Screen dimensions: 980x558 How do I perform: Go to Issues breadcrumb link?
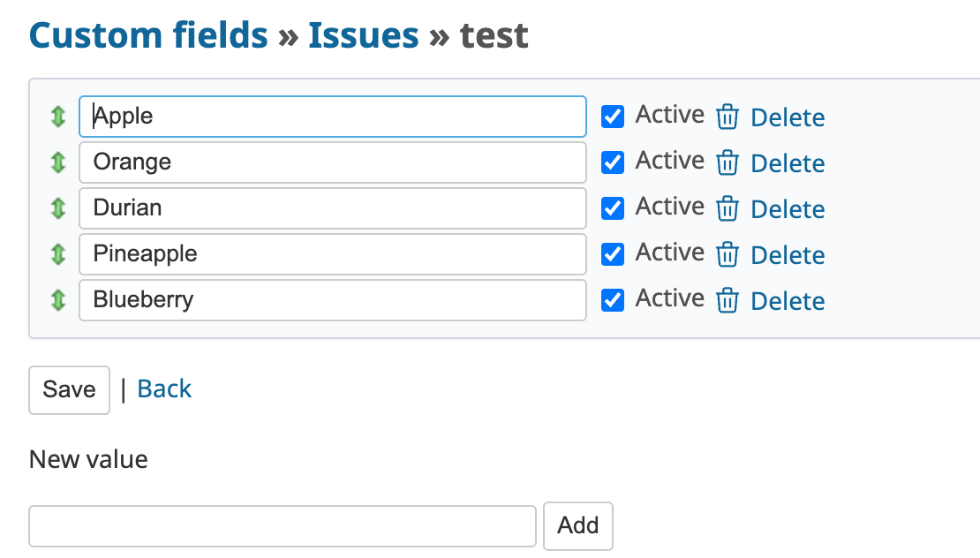click(x=363, y=35)
